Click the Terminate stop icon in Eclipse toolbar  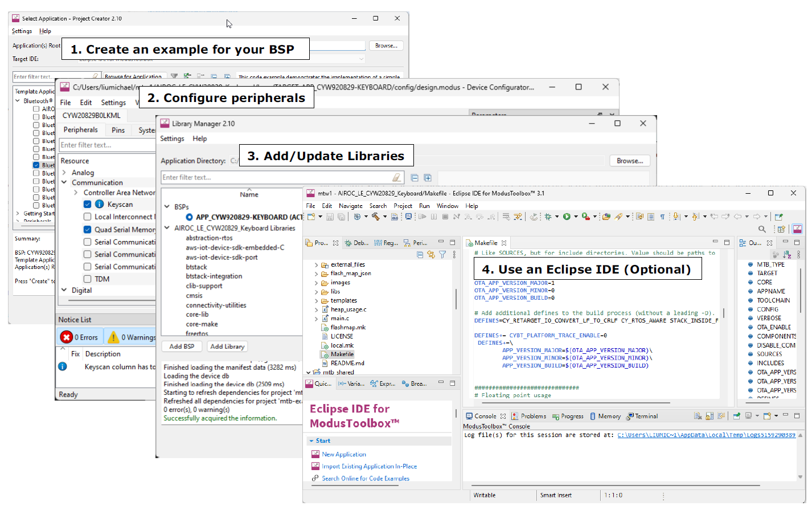coord(445,217)
